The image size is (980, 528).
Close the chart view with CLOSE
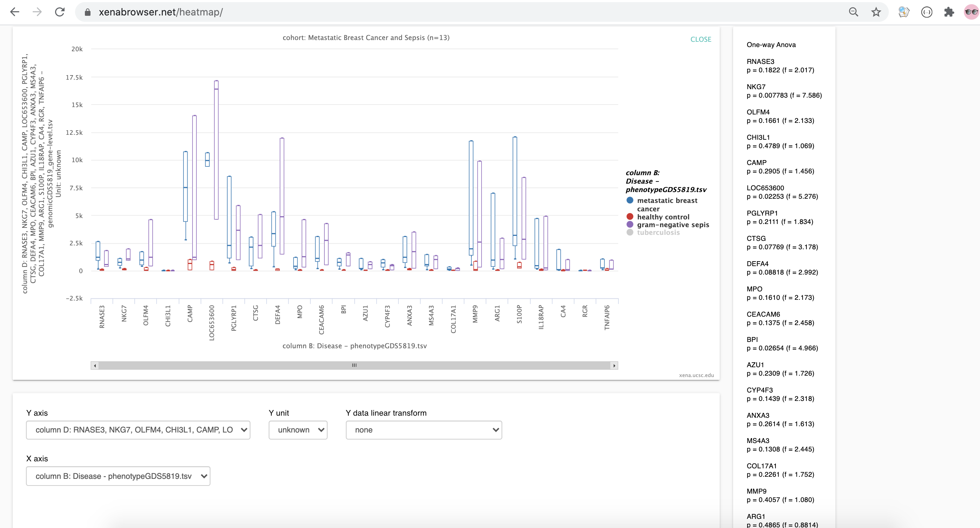701,39
